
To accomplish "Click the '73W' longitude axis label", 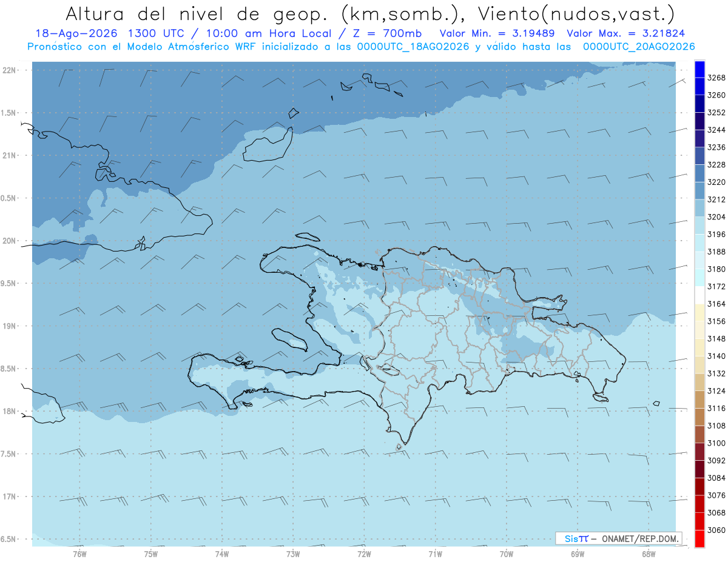I will 293,554.
